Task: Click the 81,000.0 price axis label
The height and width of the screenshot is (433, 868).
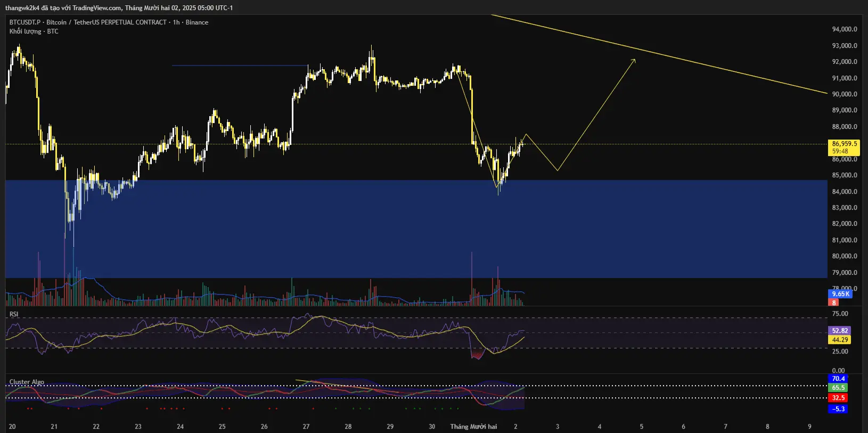Action: (845, 240)
